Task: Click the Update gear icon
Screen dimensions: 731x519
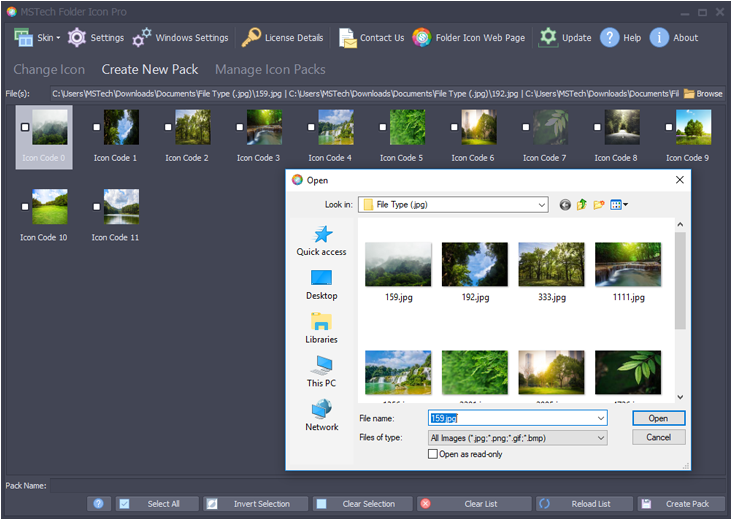Action: (548, 38)
